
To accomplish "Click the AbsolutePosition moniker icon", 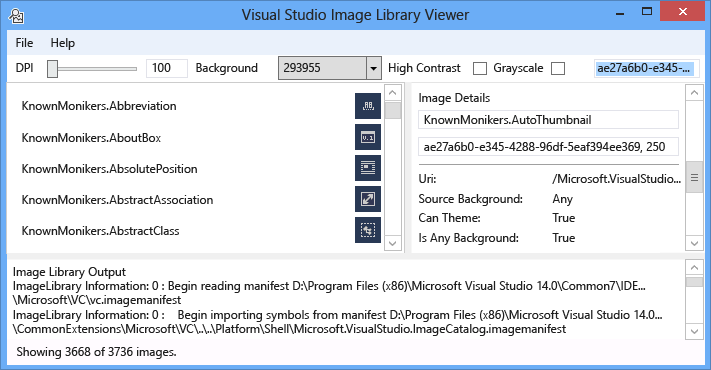I will [368, 168].
